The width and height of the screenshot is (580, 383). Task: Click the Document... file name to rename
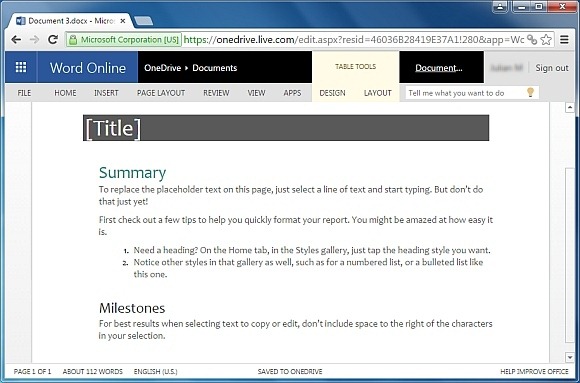pos(439,68)
